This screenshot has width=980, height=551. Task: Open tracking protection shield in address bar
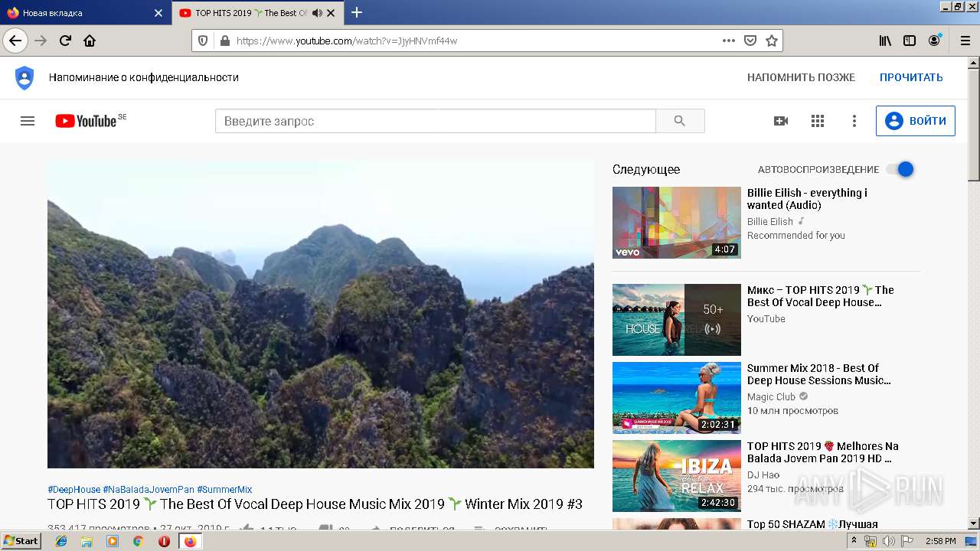tap(203, 41)
